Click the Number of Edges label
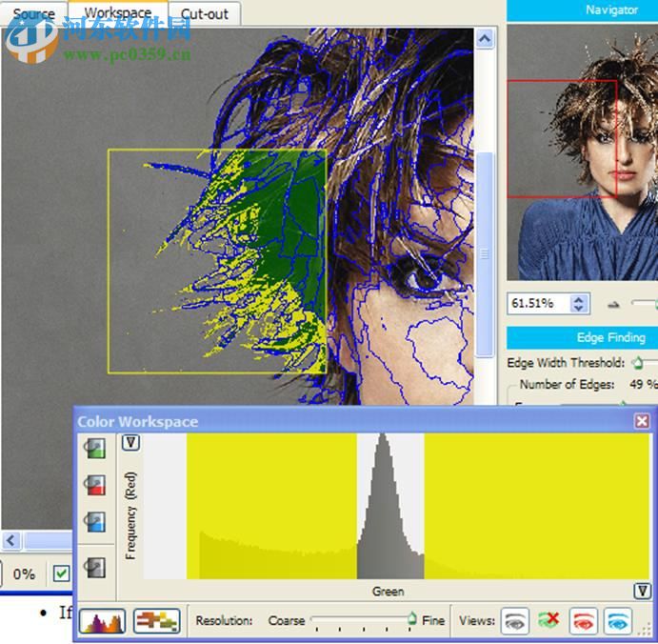This screenshot has height=644, width=658. (567, 384)
